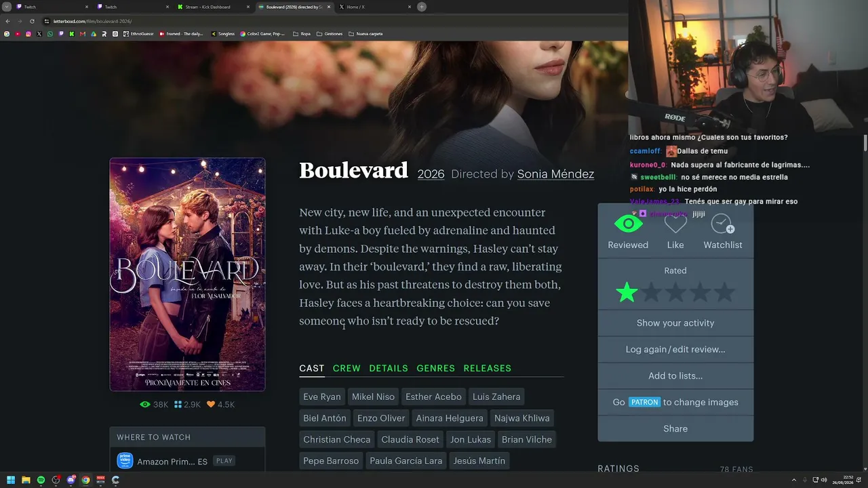Open Spotify from the taskbar

click(41, 480)
